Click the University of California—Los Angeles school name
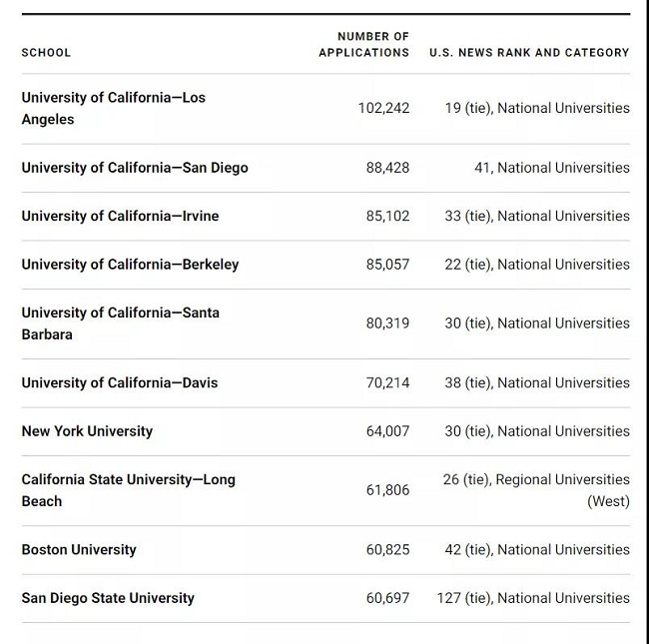This screenshot has height=644, width=649. [114, 109]
